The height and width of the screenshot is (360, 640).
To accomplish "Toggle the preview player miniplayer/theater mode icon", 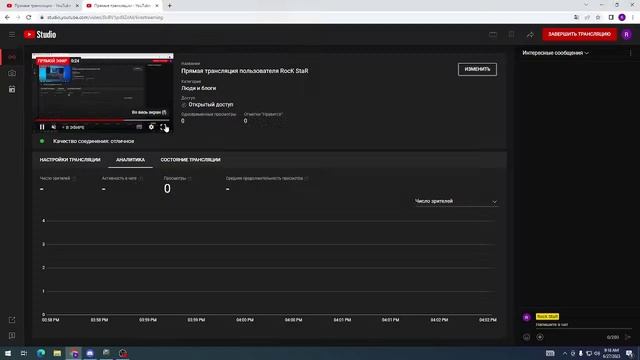I will pyautogui.click(x=139, y=127).
